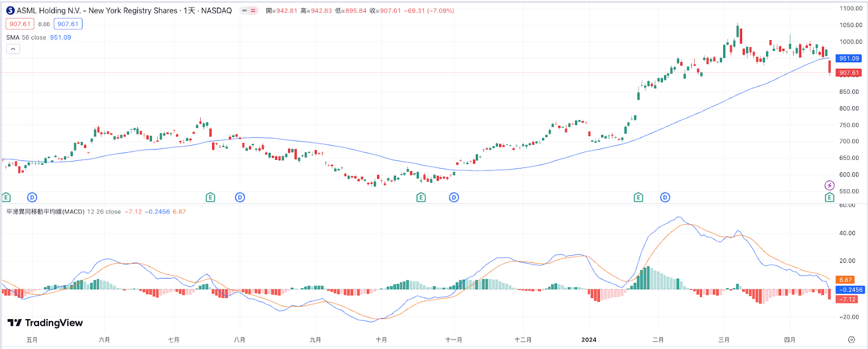Open the latest earnings E marker after 四月

[x=829, y=197]
